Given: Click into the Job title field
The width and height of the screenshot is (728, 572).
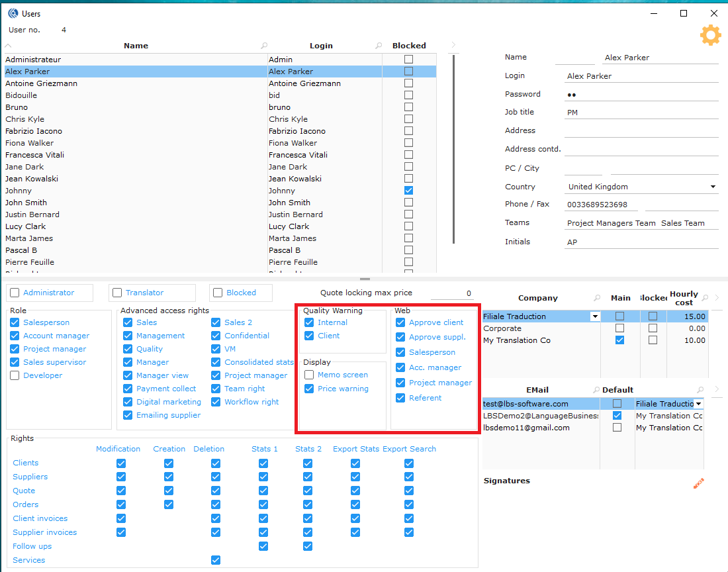Looking at the screenshot, I should click(x=641, y=113).
